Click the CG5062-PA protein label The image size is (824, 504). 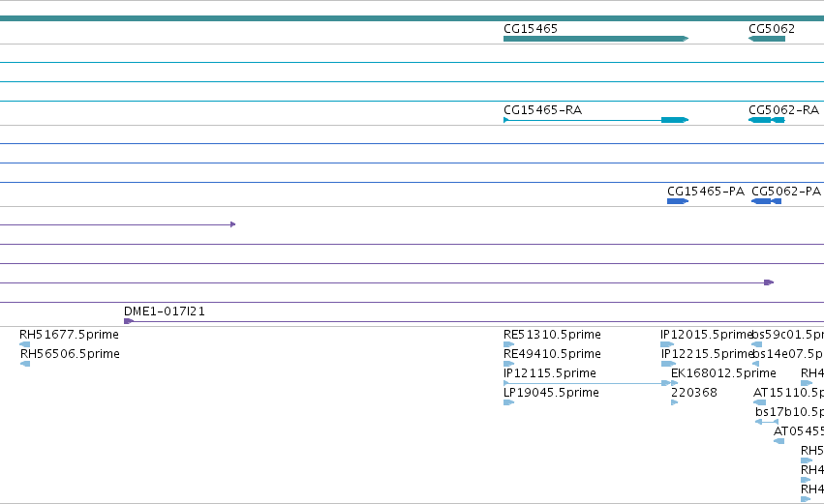click(x=786, y=192)
